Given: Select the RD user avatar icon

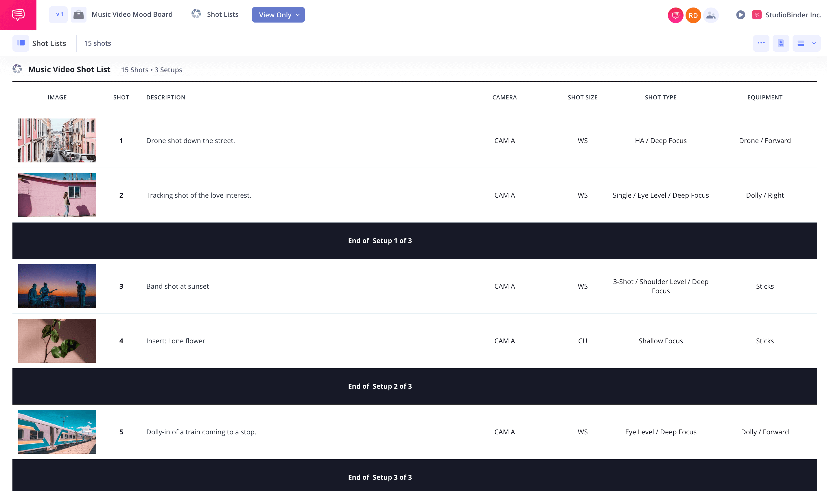Looking at the screenshot, I should (692, 14).
